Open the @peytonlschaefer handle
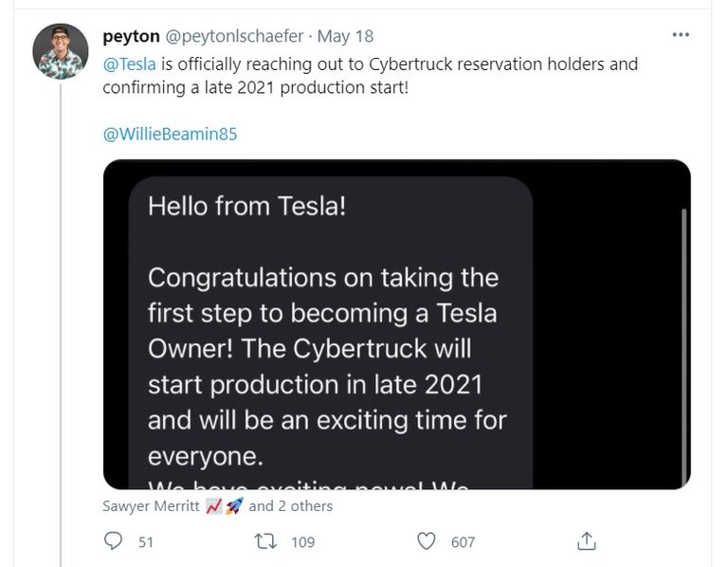Viewport: 728px width, 567px height. (235, 36)
